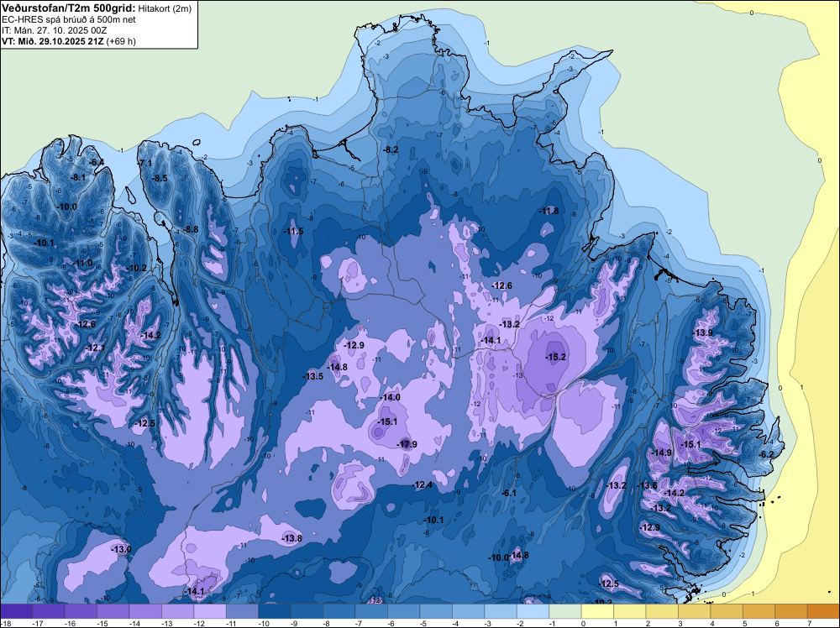This screenshot has height=628, width=840.
Task: Click the 'IT: Mán. 27. 10. 2025 00Z' line
Action: [x=54, y=30]
